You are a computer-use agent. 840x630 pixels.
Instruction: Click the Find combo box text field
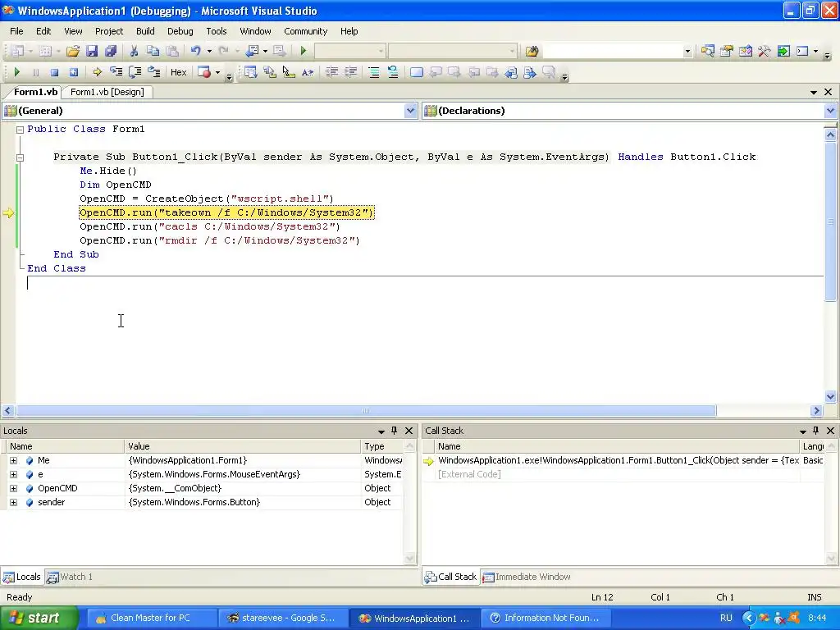click(612, 52)
